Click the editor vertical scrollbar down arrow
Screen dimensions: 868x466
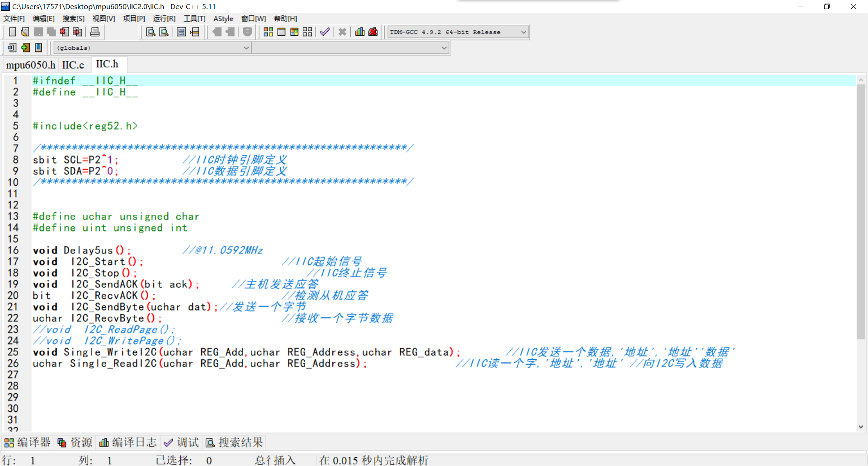point(861,427)
